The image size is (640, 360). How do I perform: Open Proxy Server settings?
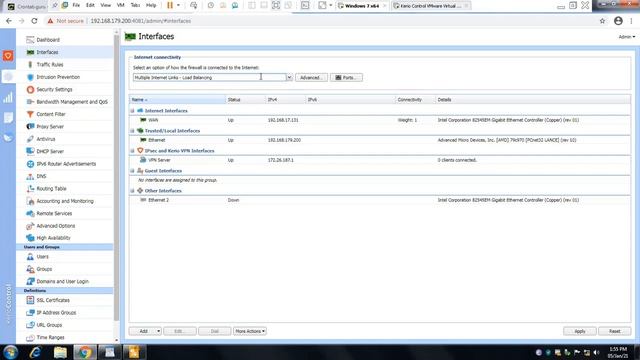[x=50, y=127]
